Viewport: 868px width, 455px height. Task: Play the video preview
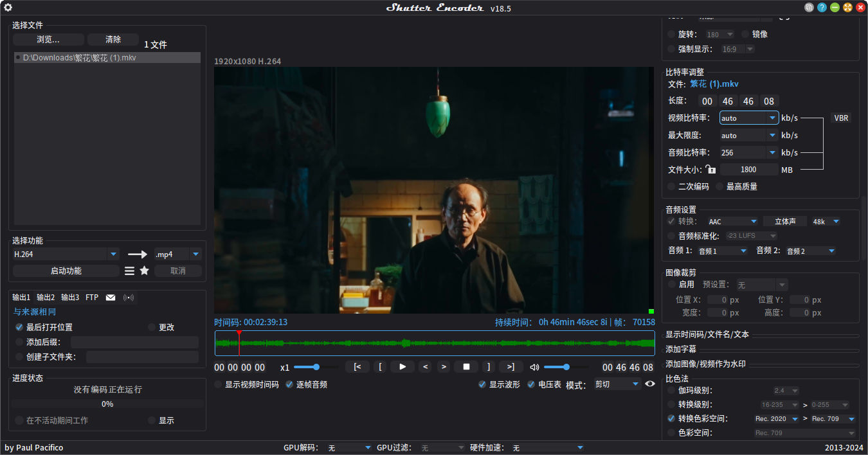point(402,367)
